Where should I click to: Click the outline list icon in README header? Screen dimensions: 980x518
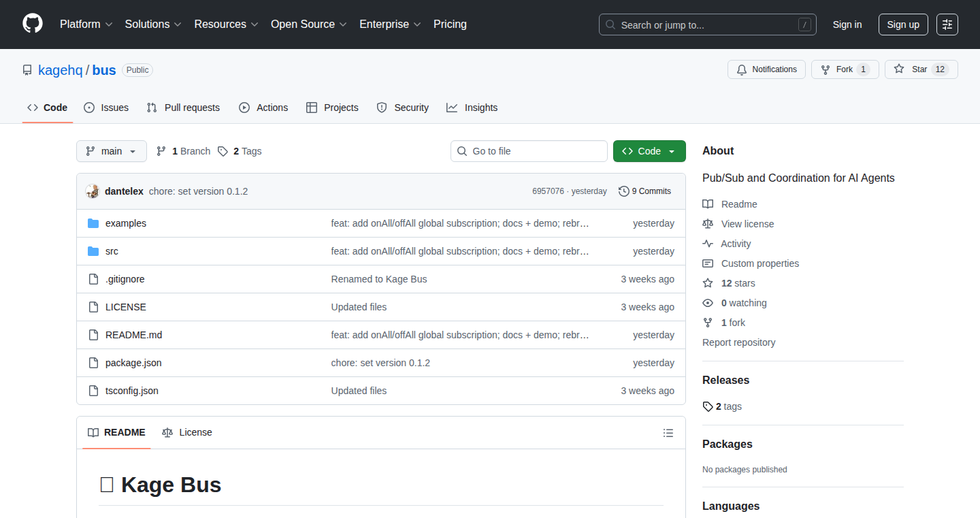pyautogui.click(x=668, y=433)
